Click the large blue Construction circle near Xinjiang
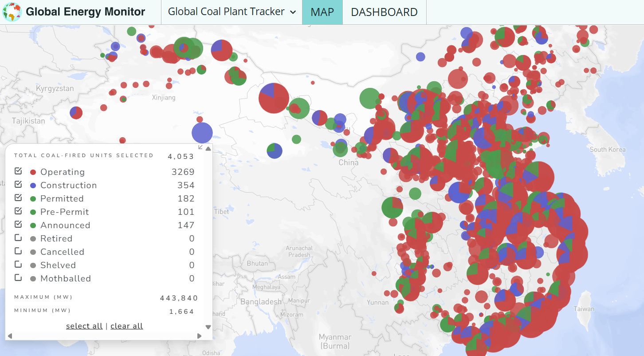This screenshot has width=644, height=356. coord(202,133)
